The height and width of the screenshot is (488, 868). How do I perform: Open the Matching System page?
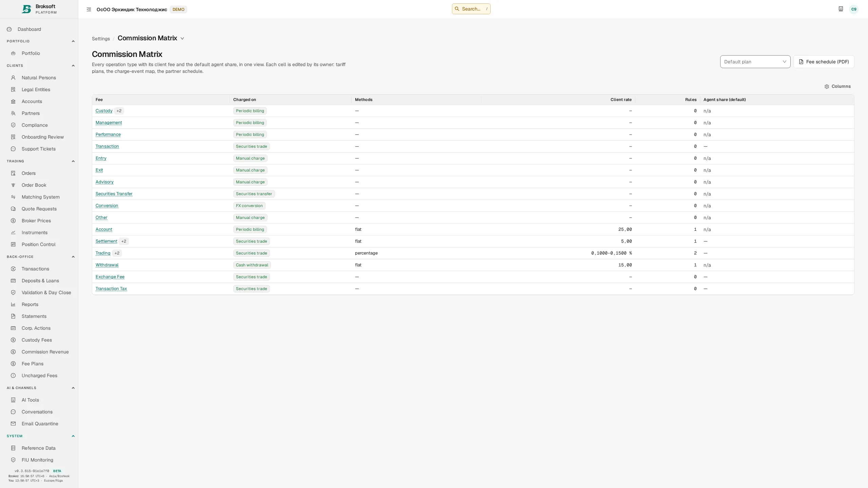[40, 197]
